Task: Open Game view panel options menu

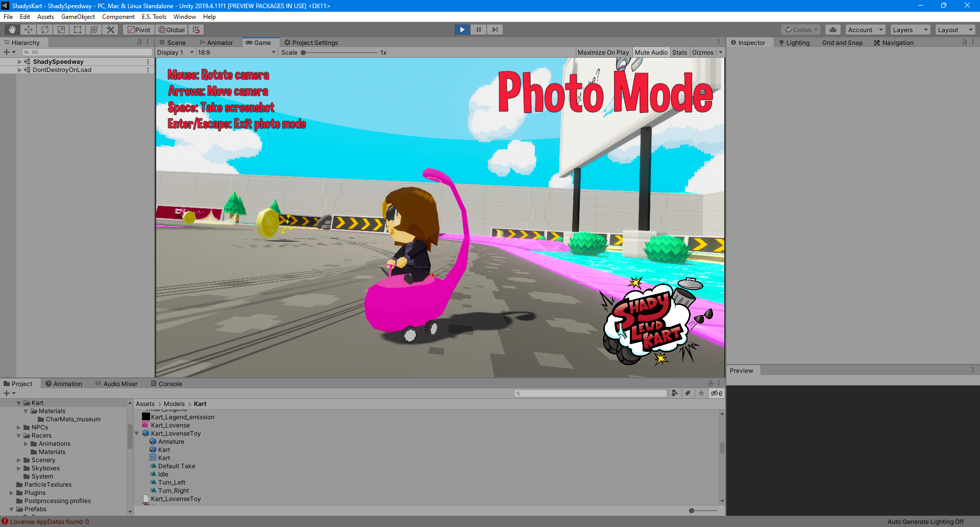Action: 719,42
